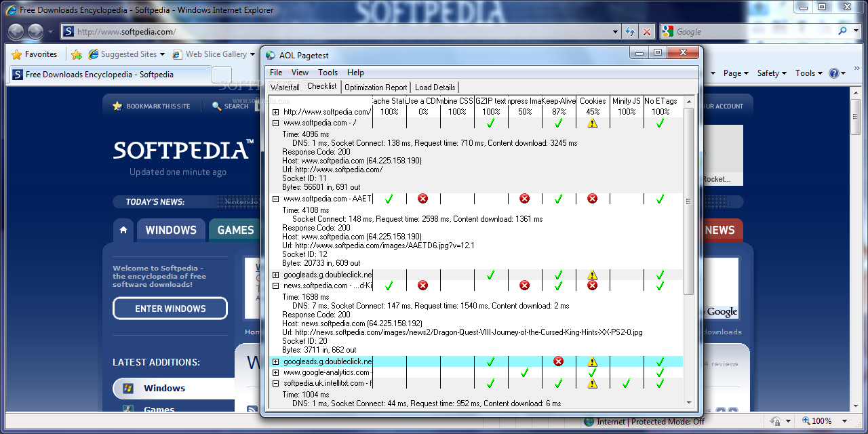868x434 pixels.
Task: Click the Keep-Alive checkmark in the www.softpedia.com - / row
Action: pyautogui.click(x=559, y=123)
